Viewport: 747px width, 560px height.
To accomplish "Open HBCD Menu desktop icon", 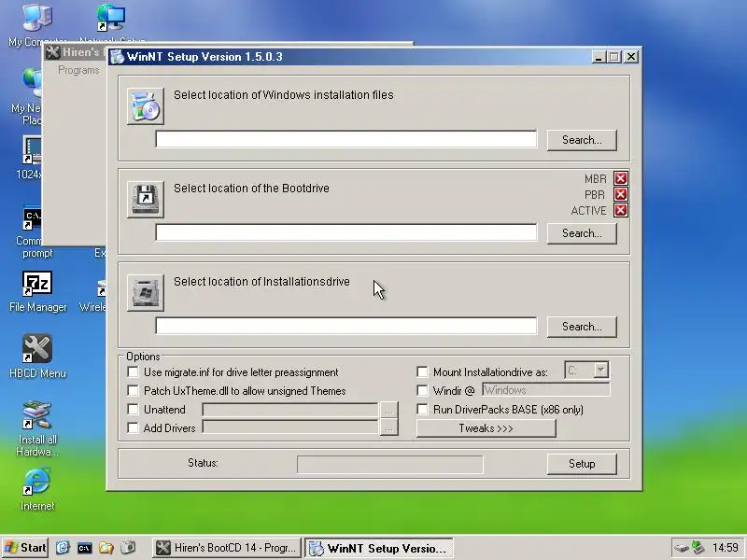I will tap(37, 357).
